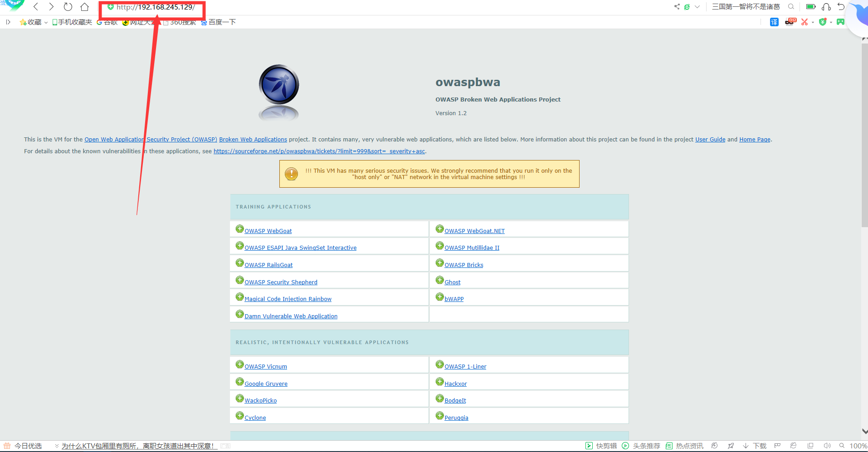The image size is (868, 452).
Task: Click the share icon near the address bar
Action: pos(677,7)
